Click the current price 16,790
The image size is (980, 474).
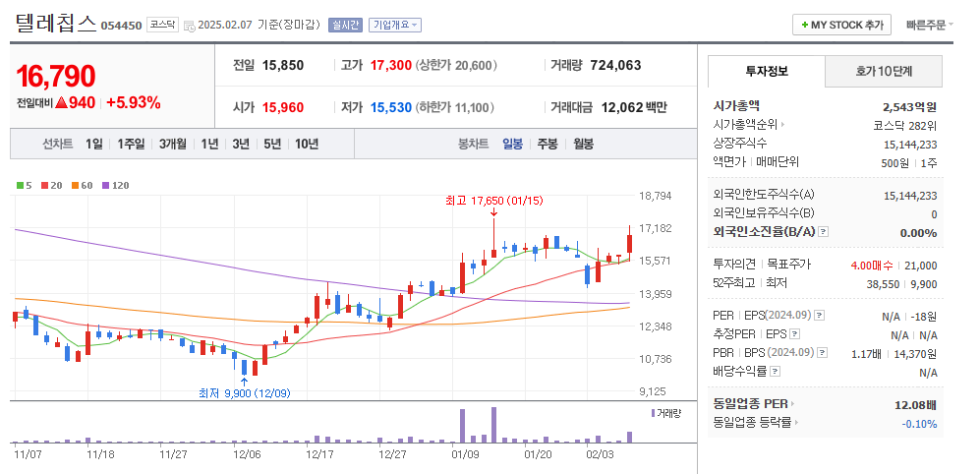(x=56, y=77)
